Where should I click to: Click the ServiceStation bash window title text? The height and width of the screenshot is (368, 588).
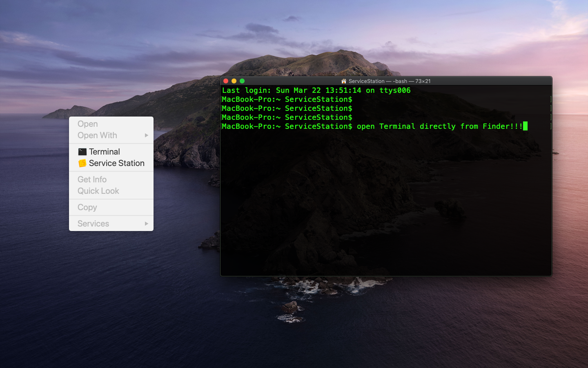click(389, 81)
